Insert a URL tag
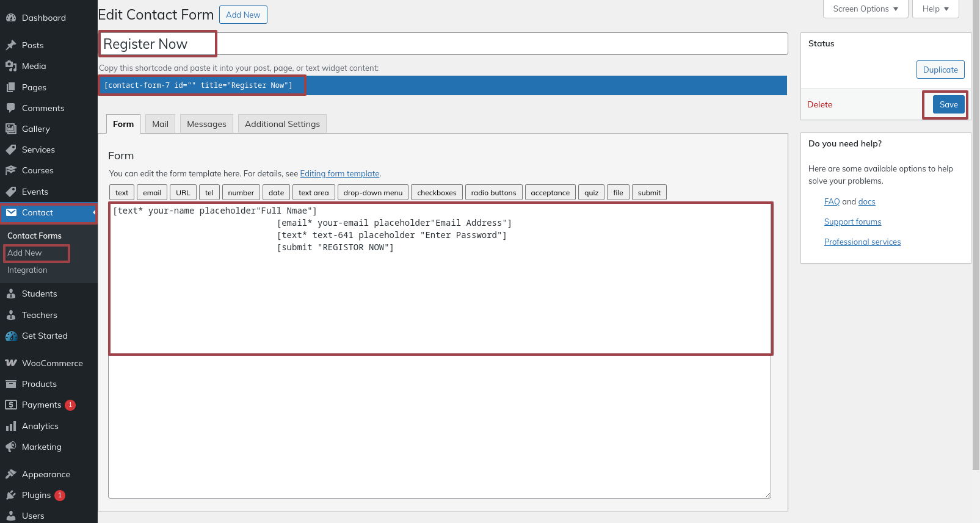Image resolution: width=980 pixels, height=523 pixels. pyautogui.click(x=183, y=192)
